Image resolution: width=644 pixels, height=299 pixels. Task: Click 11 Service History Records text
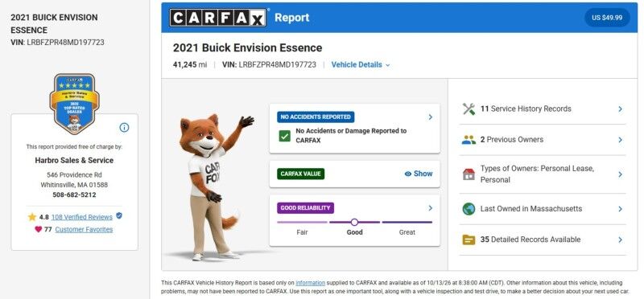click(x=526, y=109)
